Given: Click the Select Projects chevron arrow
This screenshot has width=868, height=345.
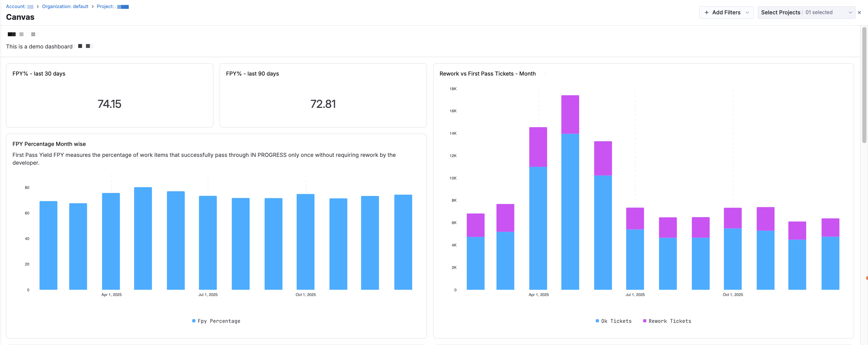Looking at the screenshot, I should click(850, 13).
